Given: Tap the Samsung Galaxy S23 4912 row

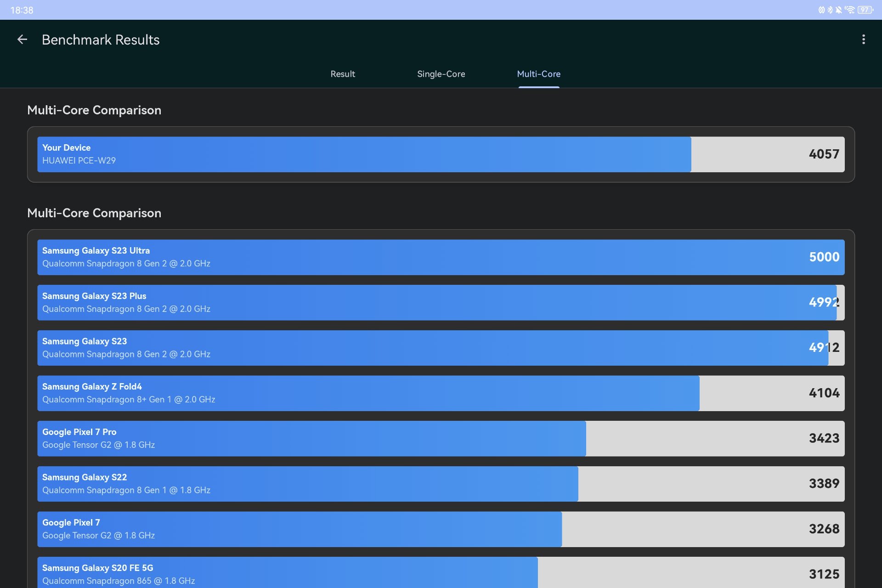Looking at the screenshot, I should (x=441, y=348).
